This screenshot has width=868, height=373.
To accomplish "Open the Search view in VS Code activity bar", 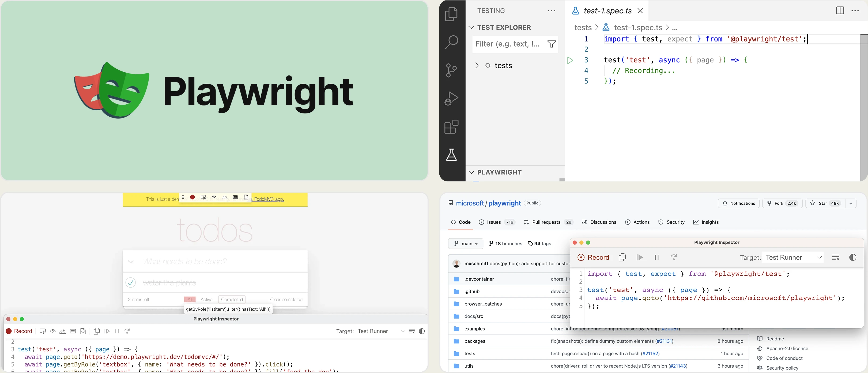I will pyautogui.click(x=451, y=43).
